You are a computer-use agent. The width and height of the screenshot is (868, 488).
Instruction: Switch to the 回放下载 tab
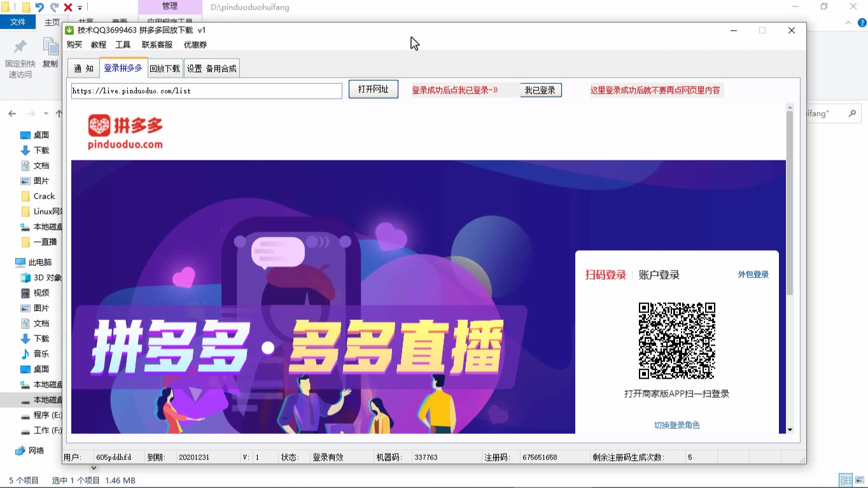(165, 68)
